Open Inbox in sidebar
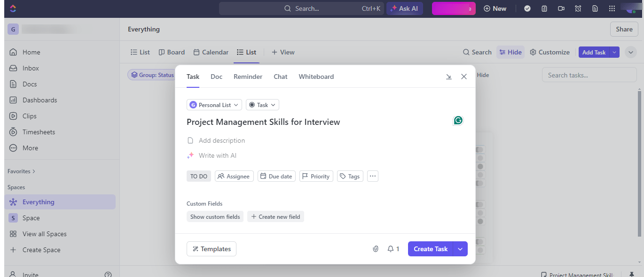The height and width of the screenshot is (277, 644). tap(31, 68)
